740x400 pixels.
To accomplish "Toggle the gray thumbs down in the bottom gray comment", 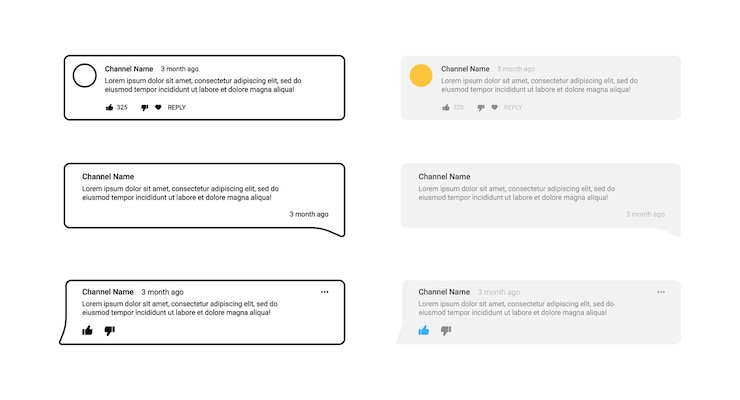I will pos(446,331).
